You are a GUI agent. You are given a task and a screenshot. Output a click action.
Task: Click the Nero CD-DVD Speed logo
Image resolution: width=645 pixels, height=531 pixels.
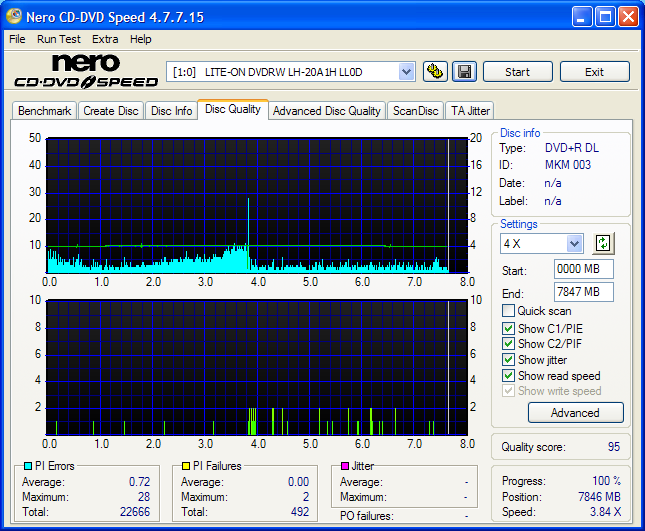(x=86, y=71)
